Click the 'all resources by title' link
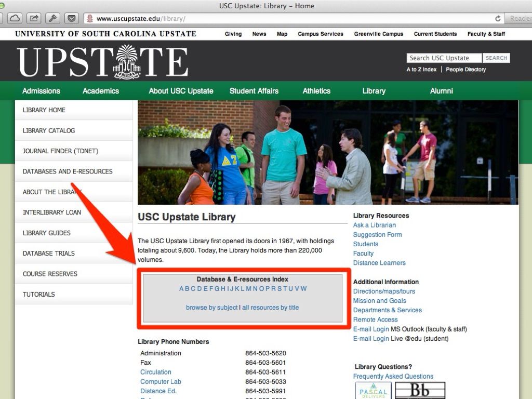Viewport: 532px width, 399px height. [270, 308]
